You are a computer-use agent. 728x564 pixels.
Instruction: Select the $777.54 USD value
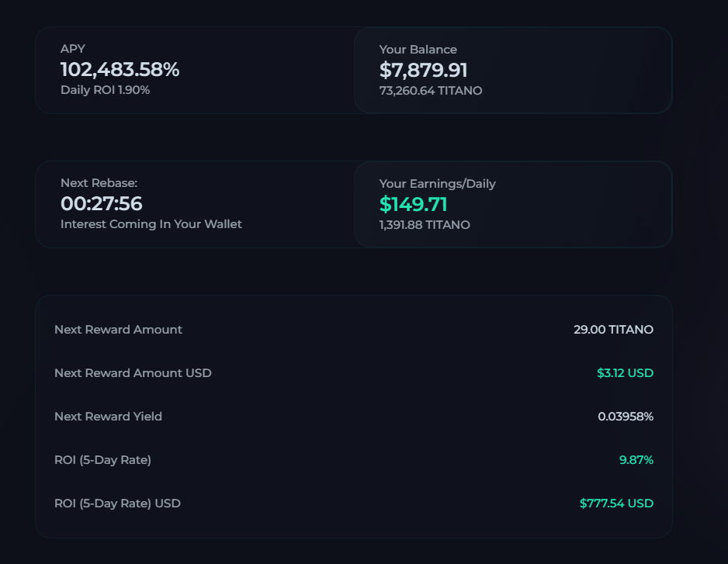click(616, 503)
